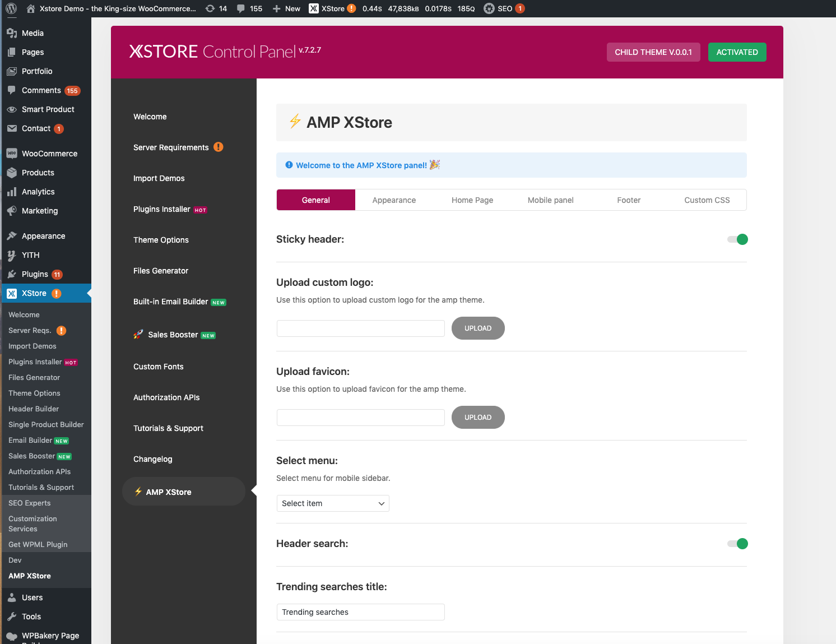The image size is (836, 644).
Task: Click the Comments icon in sidebar
Action: tap(12, 90)
